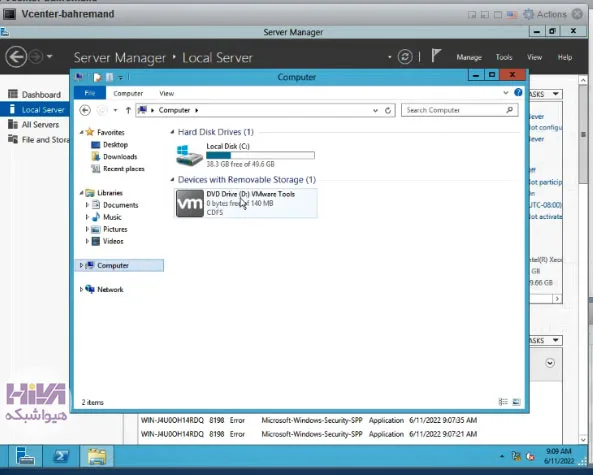Viewport: 593px width, 475px height.
Task: Refresh the Computer address bar
Action: pyautogui.click(x=388, y=110)
